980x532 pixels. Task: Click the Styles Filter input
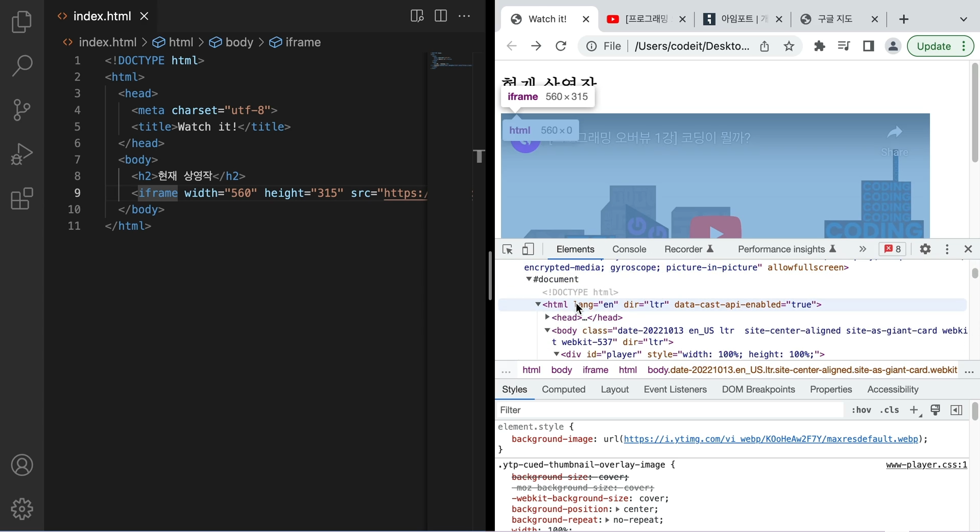click(x=669, y=410)
